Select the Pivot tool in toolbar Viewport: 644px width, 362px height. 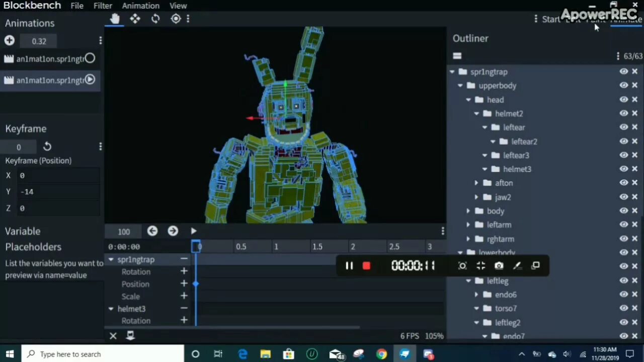[176, 19]
